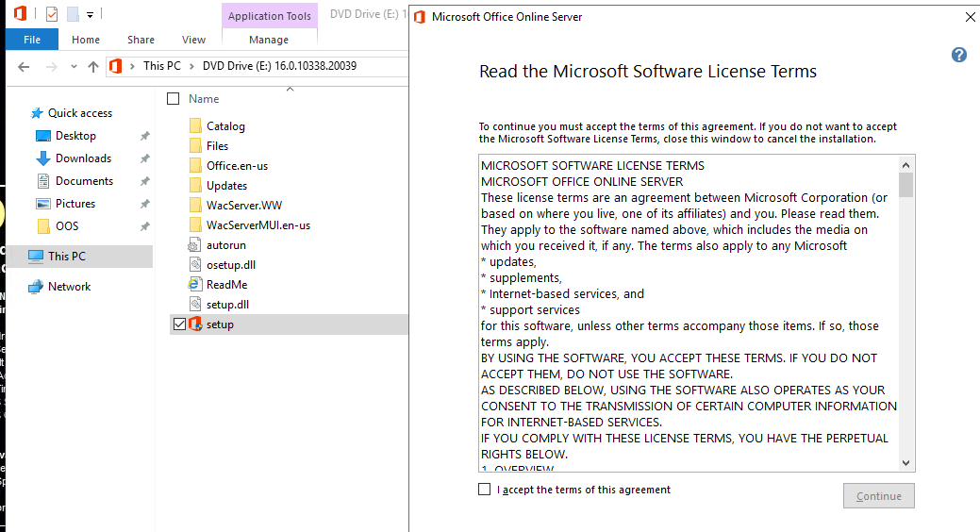Click the pin icon beside Desktop

[145, 136]
